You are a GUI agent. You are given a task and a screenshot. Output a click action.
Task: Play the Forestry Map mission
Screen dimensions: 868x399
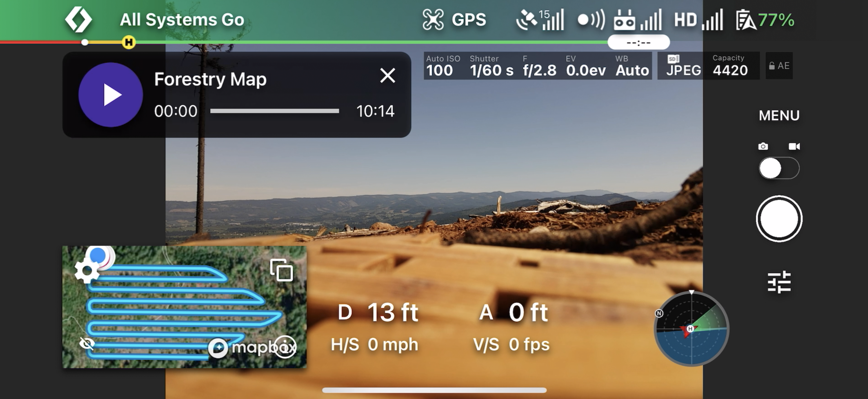pos(109,94)
